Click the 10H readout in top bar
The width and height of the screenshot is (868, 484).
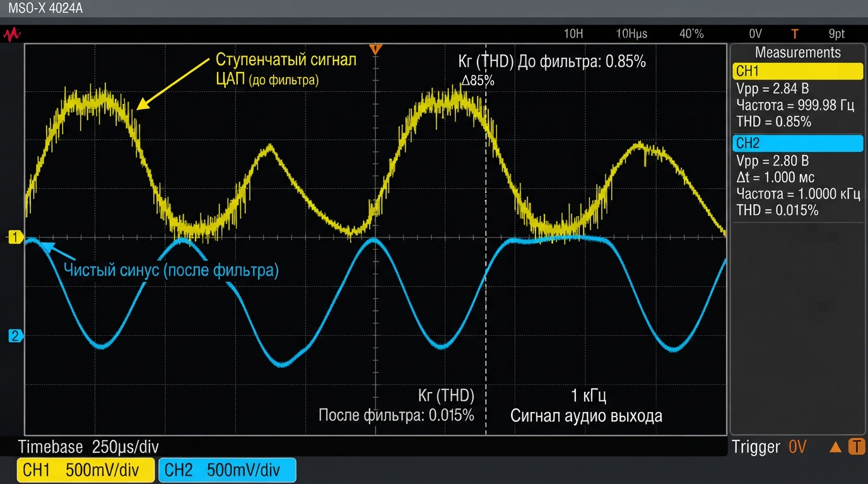click(573, 34)
